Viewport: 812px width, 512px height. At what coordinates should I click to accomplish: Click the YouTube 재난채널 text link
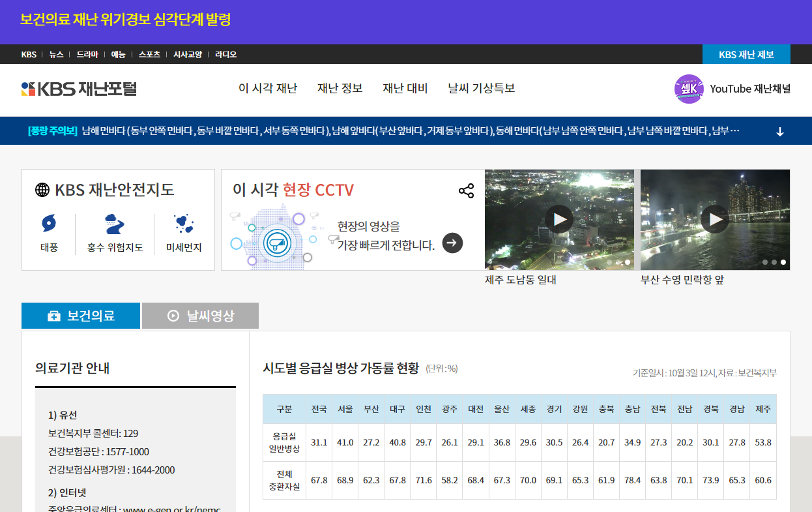750,89
